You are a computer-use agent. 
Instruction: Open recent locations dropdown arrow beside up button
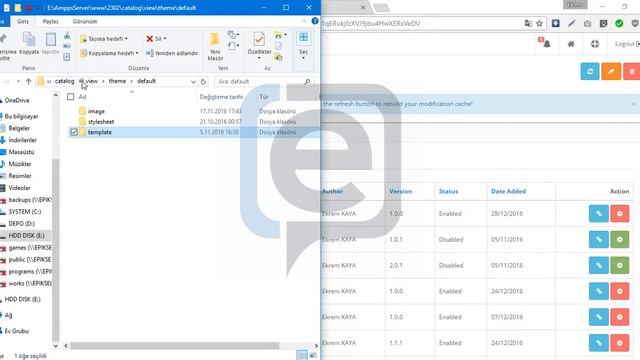18,82
